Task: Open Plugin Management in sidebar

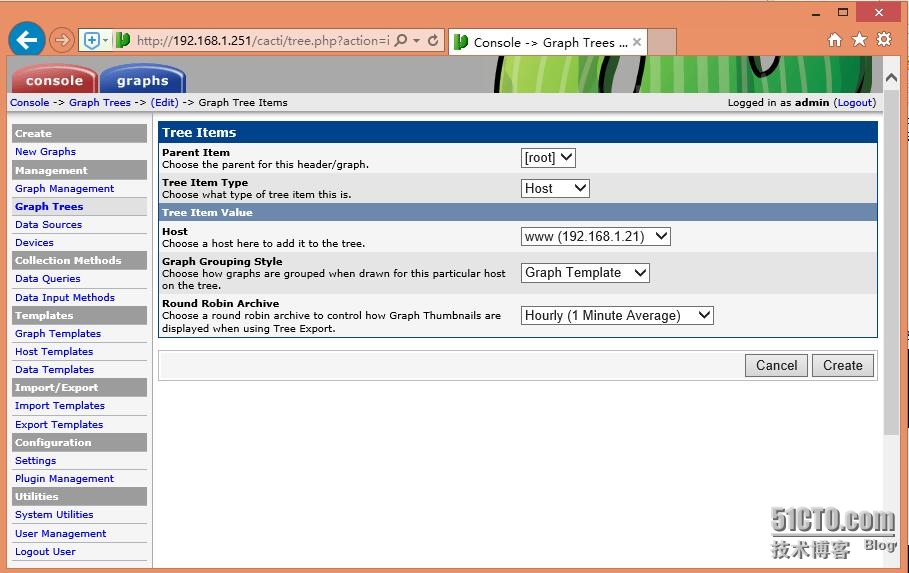Action: pos(64,478)
